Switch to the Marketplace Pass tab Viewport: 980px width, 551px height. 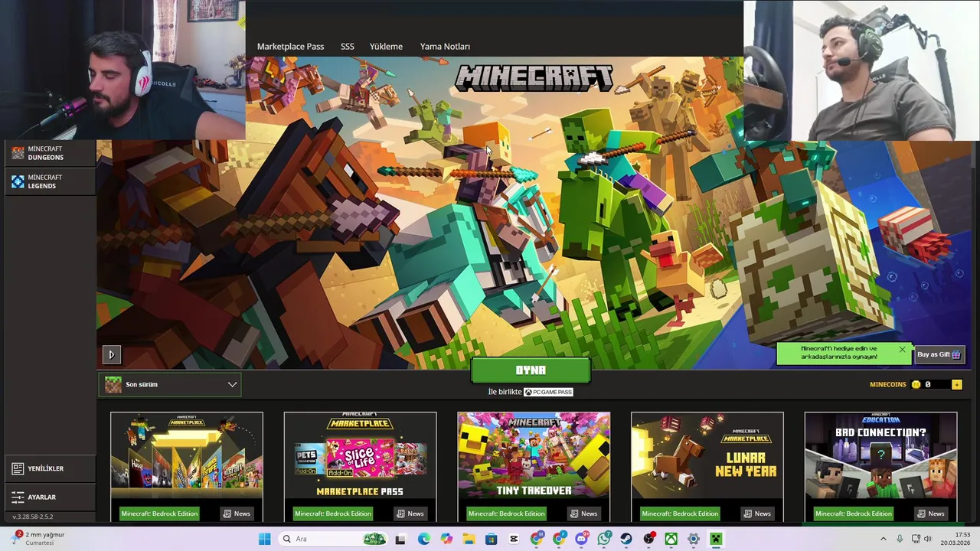(290, 47)
